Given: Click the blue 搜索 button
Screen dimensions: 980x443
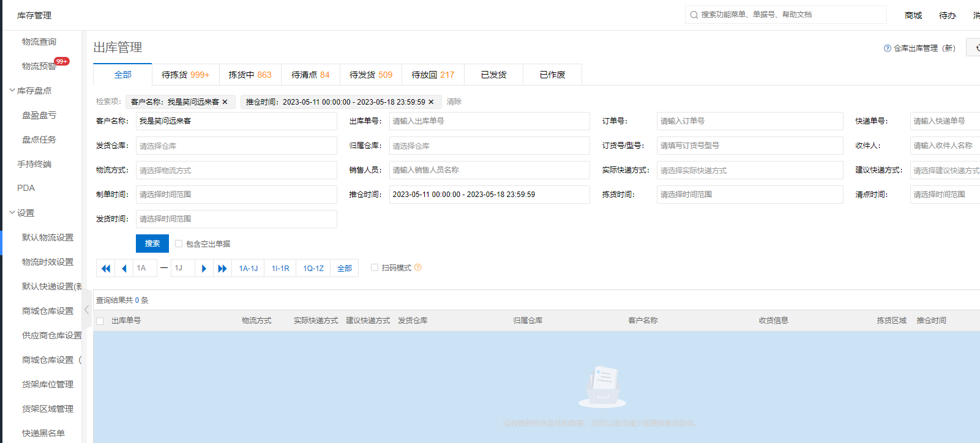Looking at the screenshot, I should (x=152, y=244).
